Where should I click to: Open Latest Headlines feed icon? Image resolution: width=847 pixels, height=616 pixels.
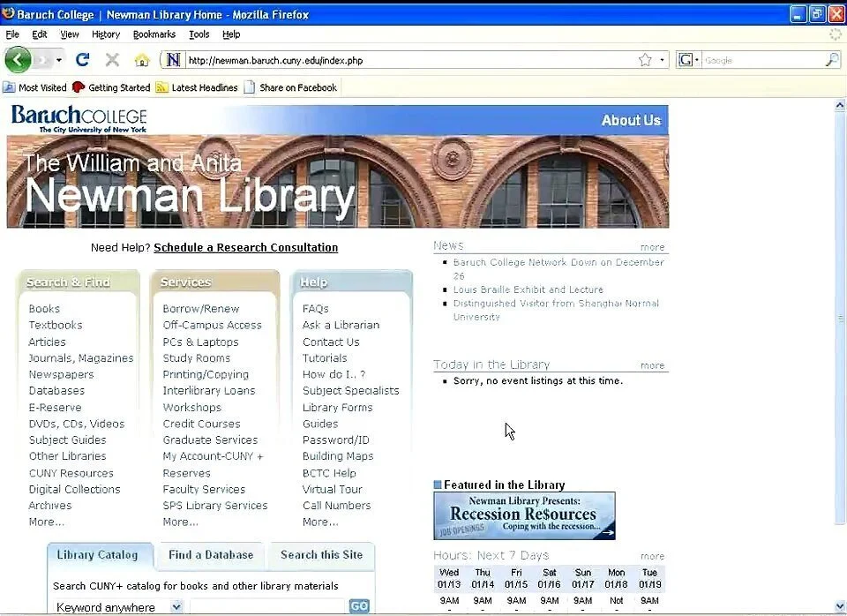click(x=161, y=87)
